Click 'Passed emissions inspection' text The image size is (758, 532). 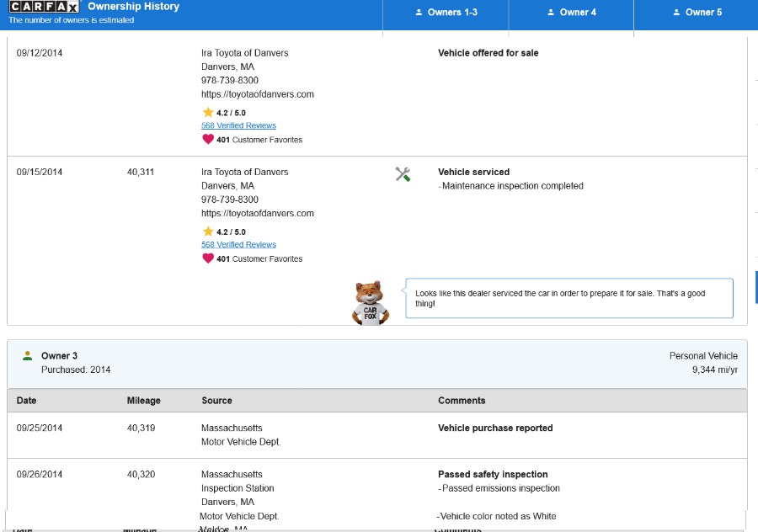coord(501,488)
